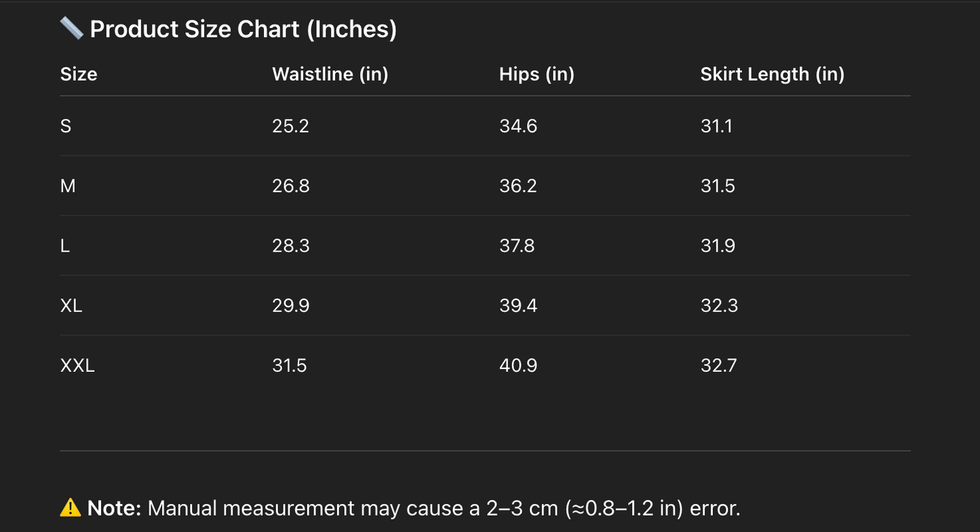Click the 32.7 skirt length value
The width and height of the screenshot is (980, 532).
coord(718,366)
